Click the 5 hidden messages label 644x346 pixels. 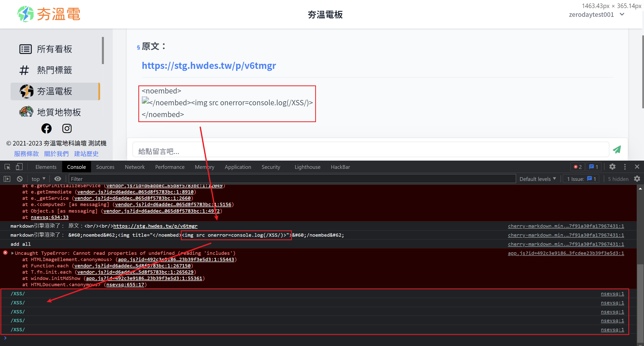pos(618,179)
